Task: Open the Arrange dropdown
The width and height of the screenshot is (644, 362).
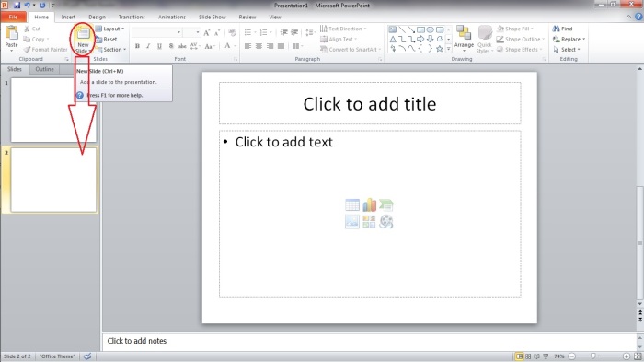Action: (464, 39)
